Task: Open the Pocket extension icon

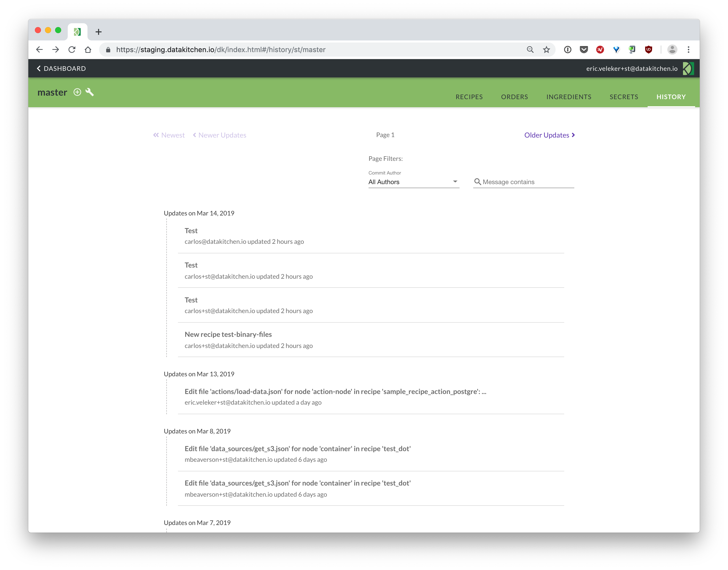Action: [x=583, y=50]
